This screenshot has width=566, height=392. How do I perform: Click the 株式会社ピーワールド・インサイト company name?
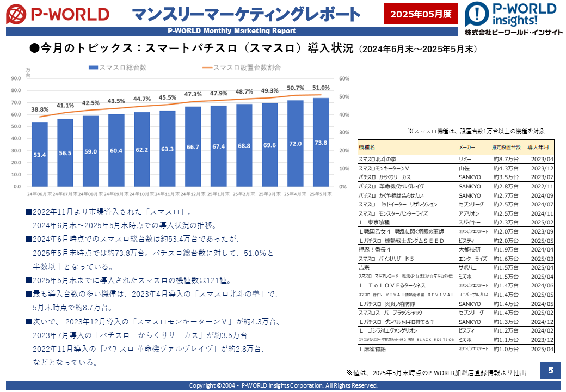point(514,33)
